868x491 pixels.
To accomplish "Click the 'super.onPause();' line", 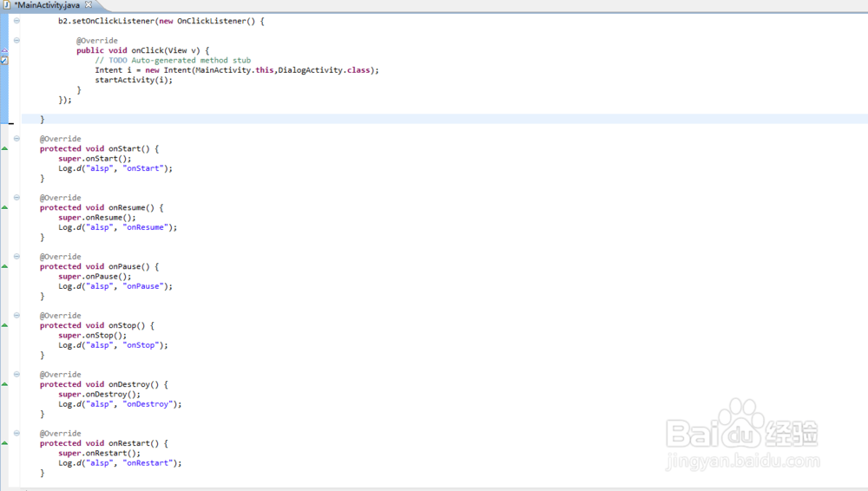I will click(95, 277).
